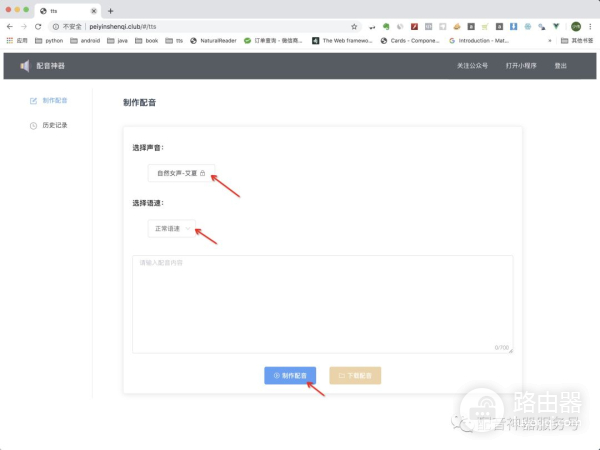Open the 其他书签 bookmarks folder
The width and height of the screenshot is (600, 450).
click(577, 41)
